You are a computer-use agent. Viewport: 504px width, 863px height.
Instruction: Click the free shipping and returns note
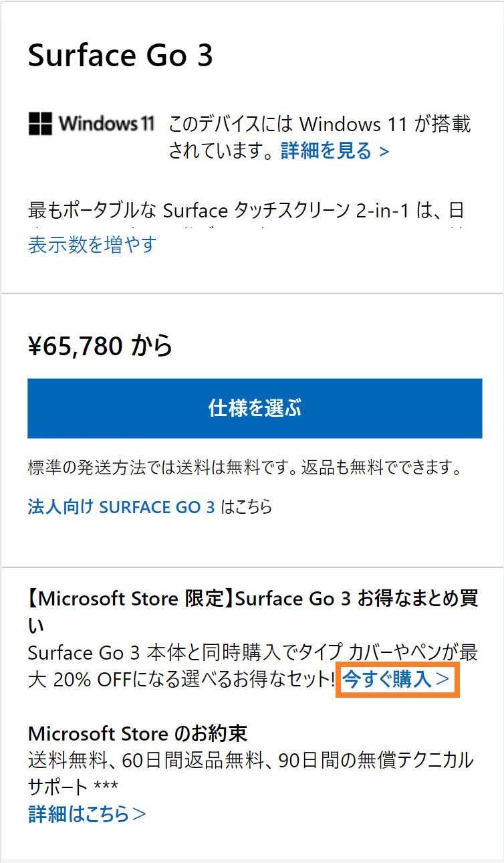pos(245,467)
